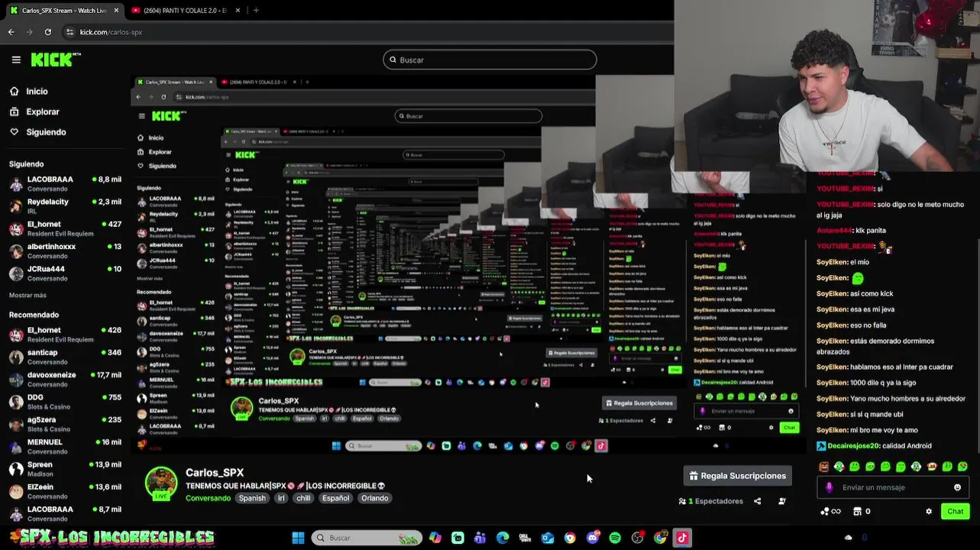Click Regala Suscripciones button
This screenshot has width=980, height=550.
(737, 476)
